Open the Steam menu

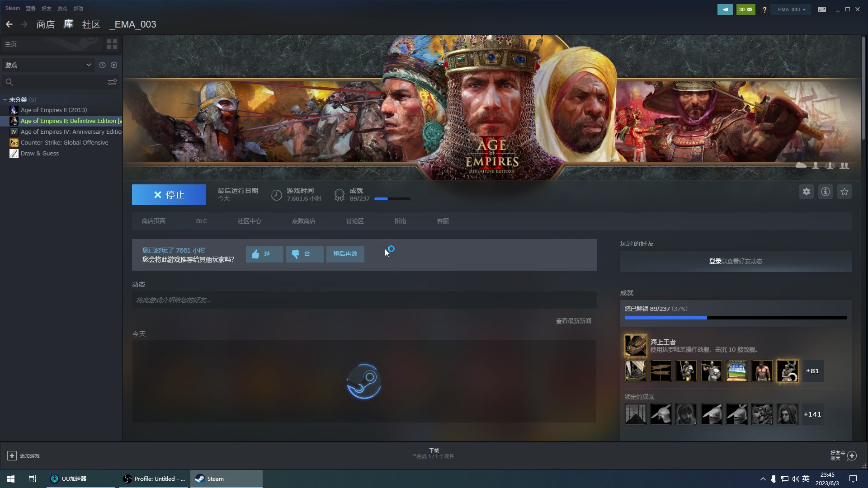point(13,9)
